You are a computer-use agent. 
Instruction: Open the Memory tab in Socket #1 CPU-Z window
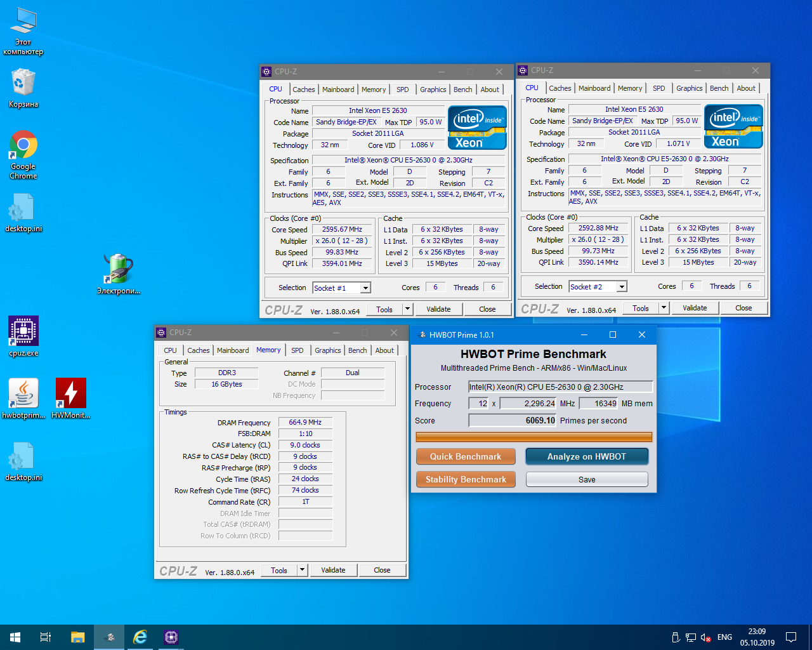pos(374,90)
